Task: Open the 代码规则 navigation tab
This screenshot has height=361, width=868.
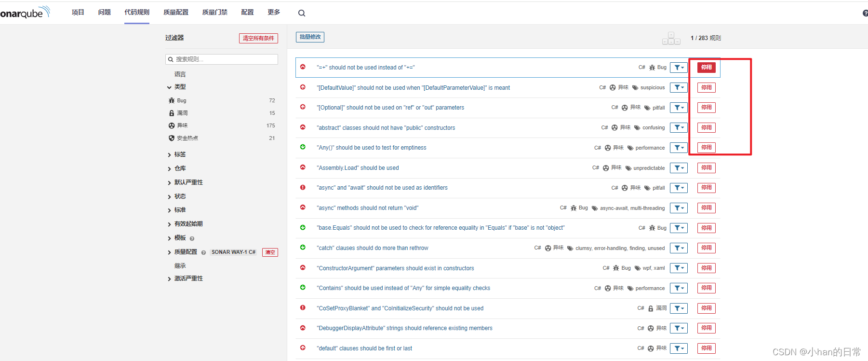Action: click(x=137, y=12)
